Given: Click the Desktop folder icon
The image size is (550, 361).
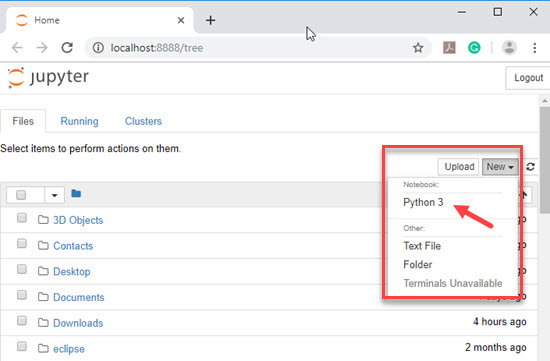Looking at the screenshot, I should tap(43, 271).
